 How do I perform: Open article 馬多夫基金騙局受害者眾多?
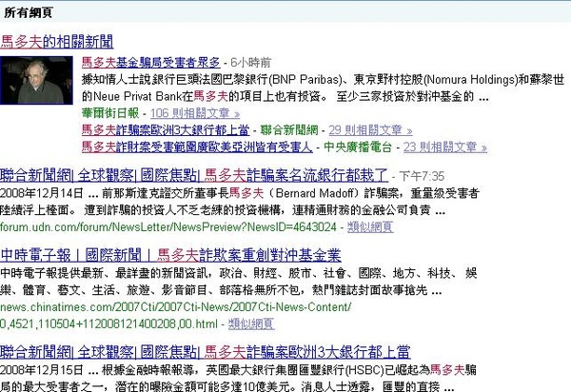click(x=150, y=62)
